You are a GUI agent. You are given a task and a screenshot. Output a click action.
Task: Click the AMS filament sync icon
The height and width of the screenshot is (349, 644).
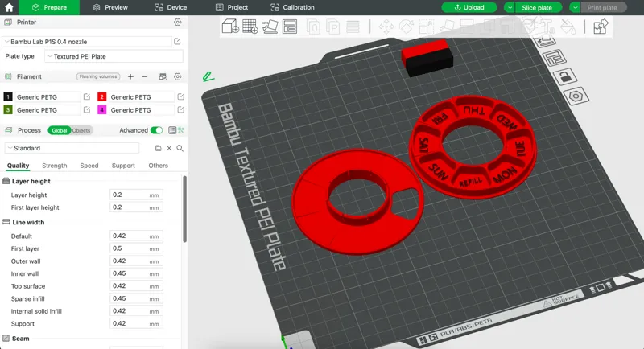click(x=163, y=76)
